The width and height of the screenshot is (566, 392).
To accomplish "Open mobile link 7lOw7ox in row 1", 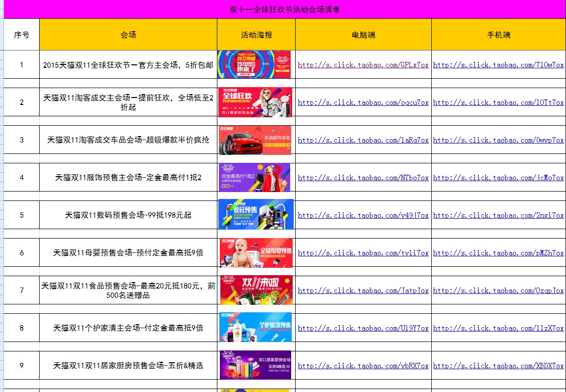I will click(x=498, y=65).
